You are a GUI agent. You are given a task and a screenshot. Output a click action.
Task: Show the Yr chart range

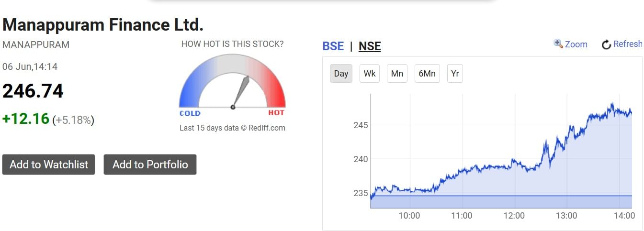click(x=455, y=74)
